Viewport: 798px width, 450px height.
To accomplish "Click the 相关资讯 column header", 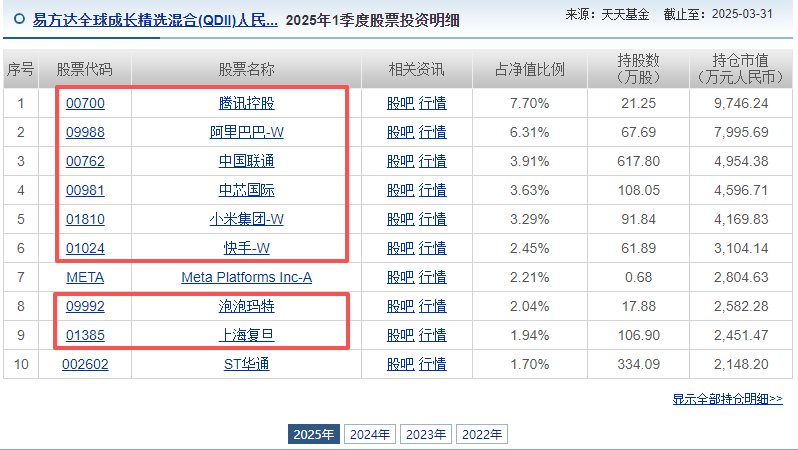I will click(417, 69).
